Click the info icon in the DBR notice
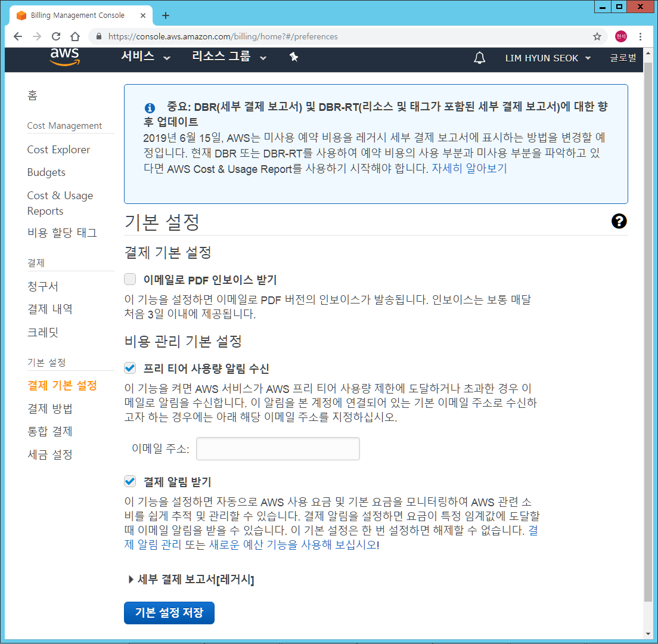The height and width of the screenshot is (644, 658). pyautogui.click(x=150, y=108)
